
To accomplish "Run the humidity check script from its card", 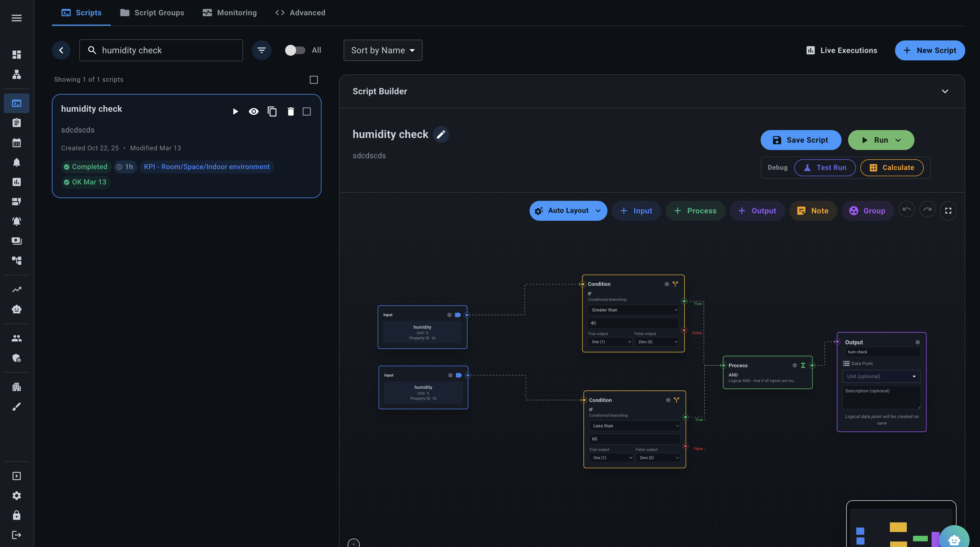I will pyautogui.click(x=235, y=111).
